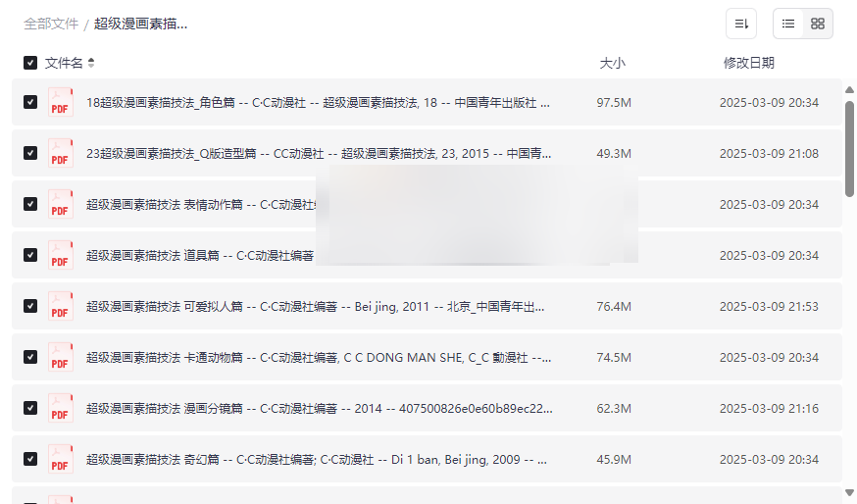Click PDF icon of 道具篇 file
The image size is (857, 504).
60,255
